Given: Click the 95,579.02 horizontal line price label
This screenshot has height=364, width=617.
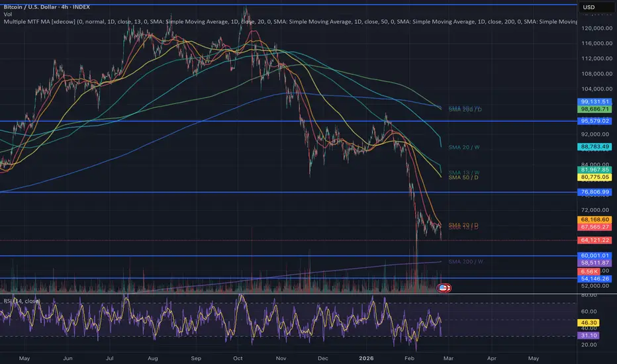Looking at the screenshot, I should 594,121.
